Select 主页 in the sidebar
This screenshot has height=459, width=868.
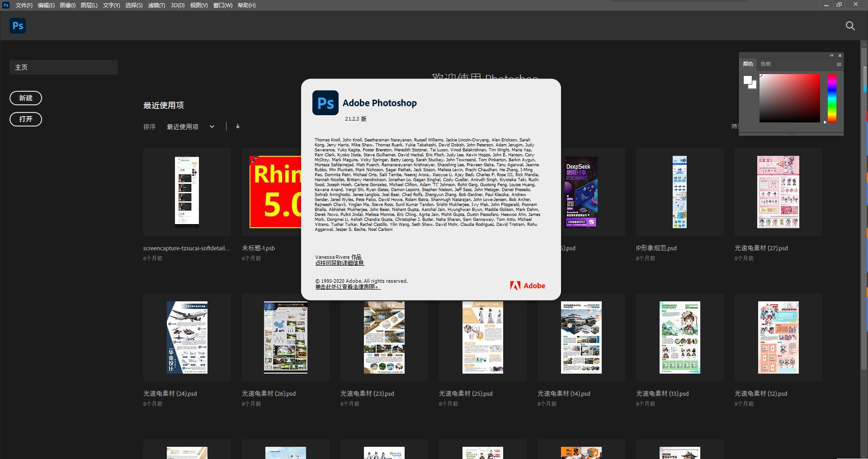click(x=63, y=67)
